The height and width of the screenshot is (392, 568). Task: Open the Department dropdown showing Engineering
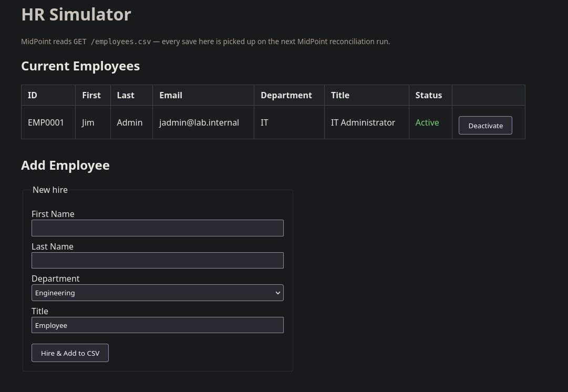(157, 293)
